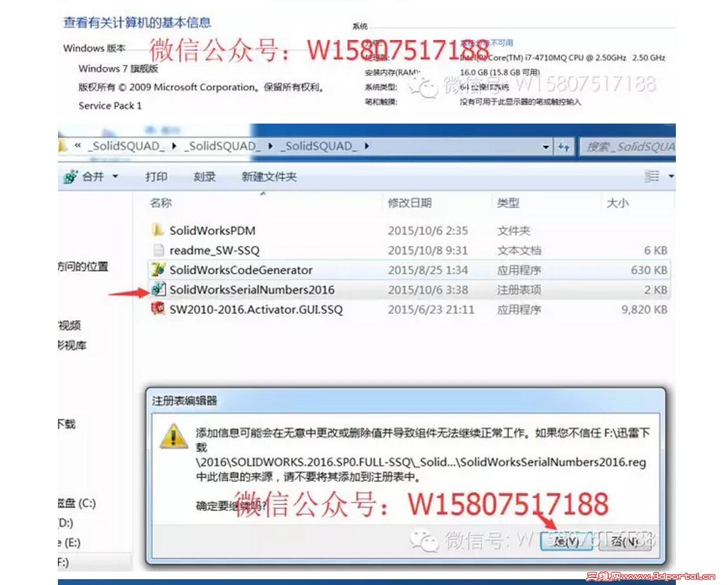Open the (D:) drive in sidebar
728x585 pixels.
point(66,523)
